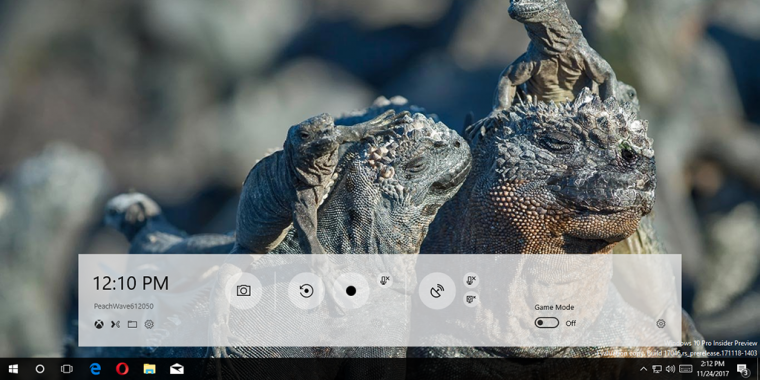The width and height of the screenshot is (760, 380).
Task: Open Action Center with 3 notifications
Action: (x=743, y=369)
